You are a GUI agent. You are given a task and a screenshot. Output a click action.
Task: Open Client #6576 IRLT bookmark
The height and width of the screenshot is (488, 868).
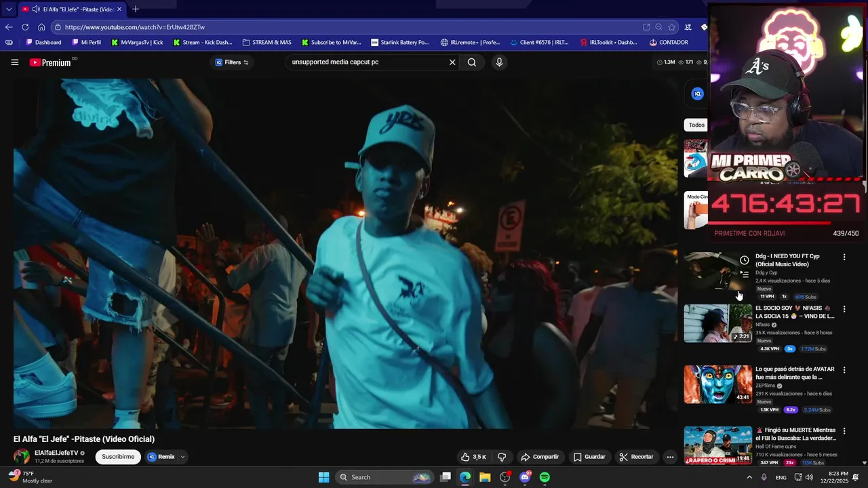click(x=539, y=42)
